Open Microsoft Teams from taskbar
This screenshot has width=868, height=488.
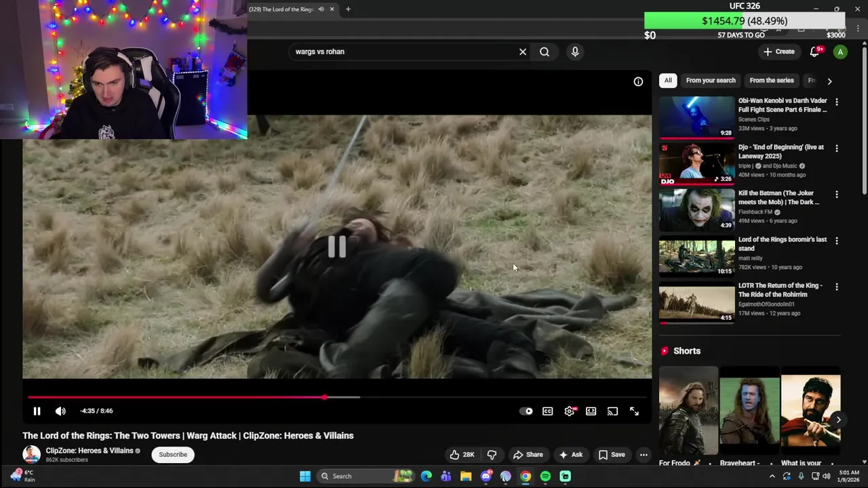point(446,476)
